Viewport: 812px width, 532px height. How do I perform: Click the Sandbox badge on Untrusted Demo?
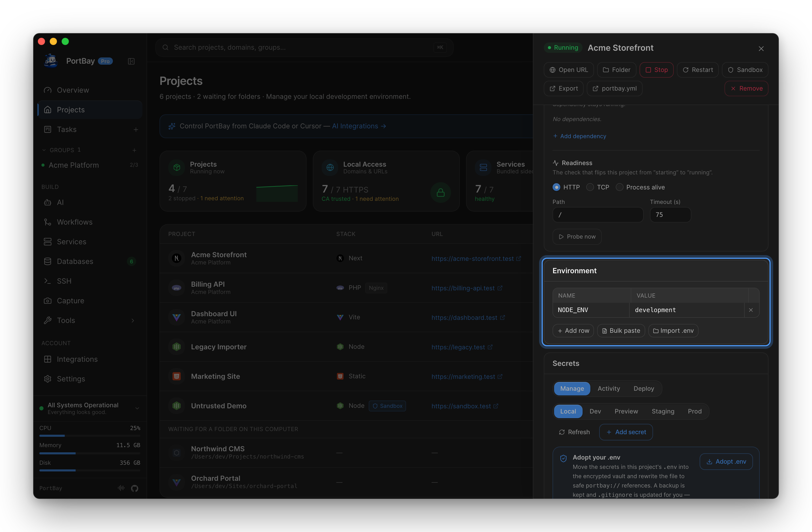pos(387,406)
